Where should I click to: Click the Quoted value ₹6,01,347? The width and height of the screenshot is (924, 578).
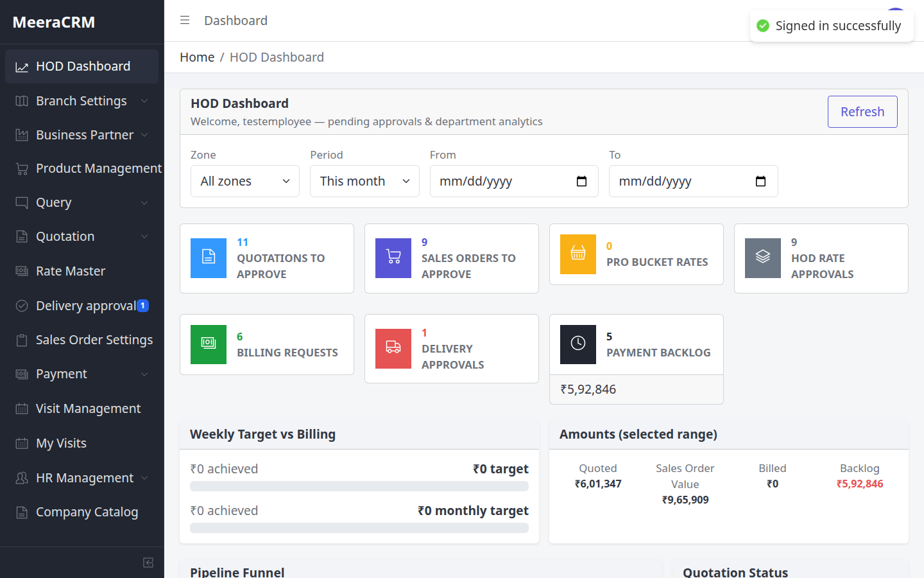[x=598, y=484]
